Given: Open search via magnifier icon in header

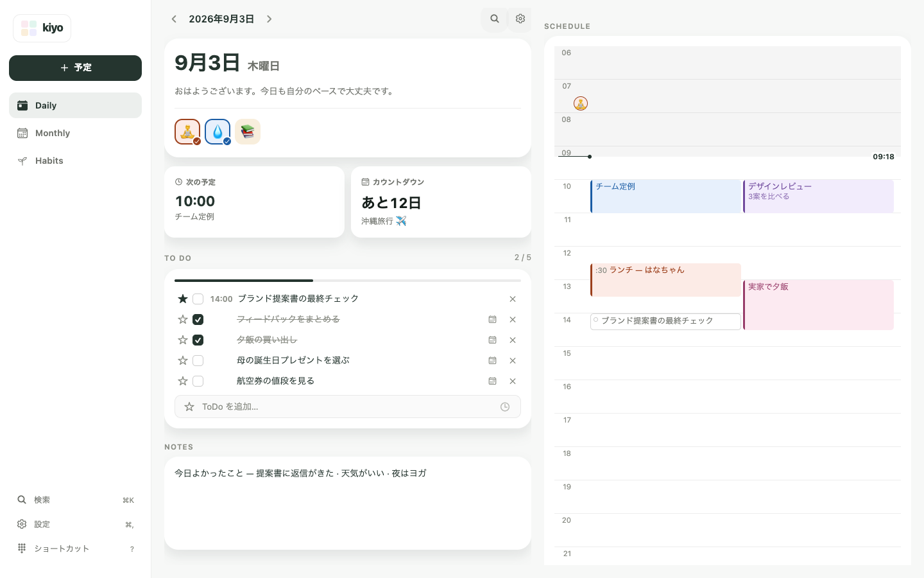Looking at the screenshot, I should (x=495, y=19).
